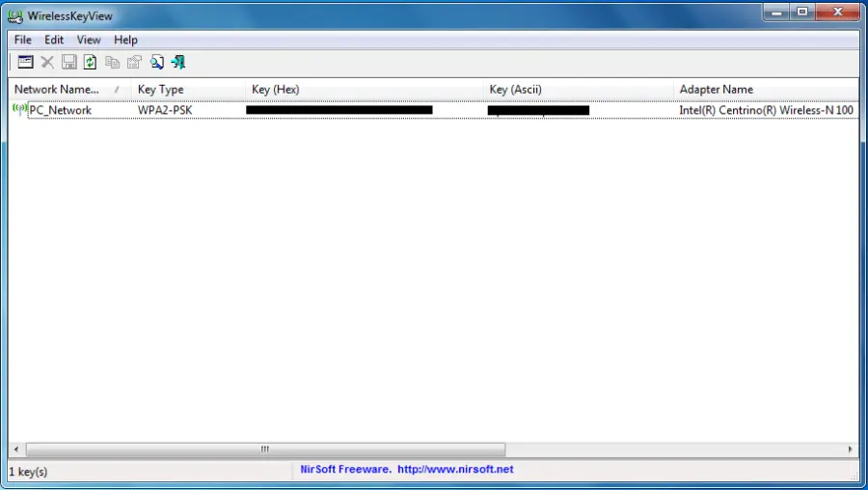Click the Find magnifier toolbar icon
The width and height of the screenshot is (868, 490).
[x=156, y=62]
